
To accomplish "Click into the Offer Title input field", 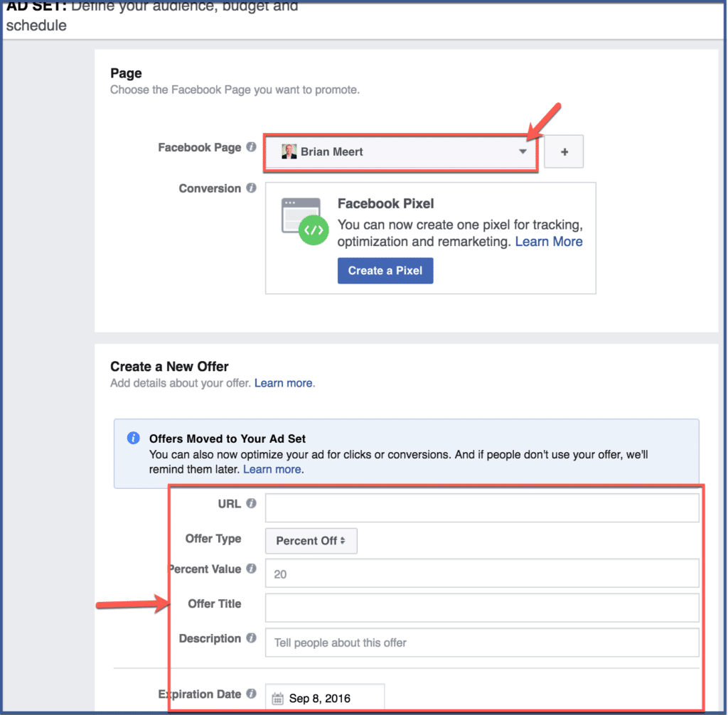I will click(482, 608).
